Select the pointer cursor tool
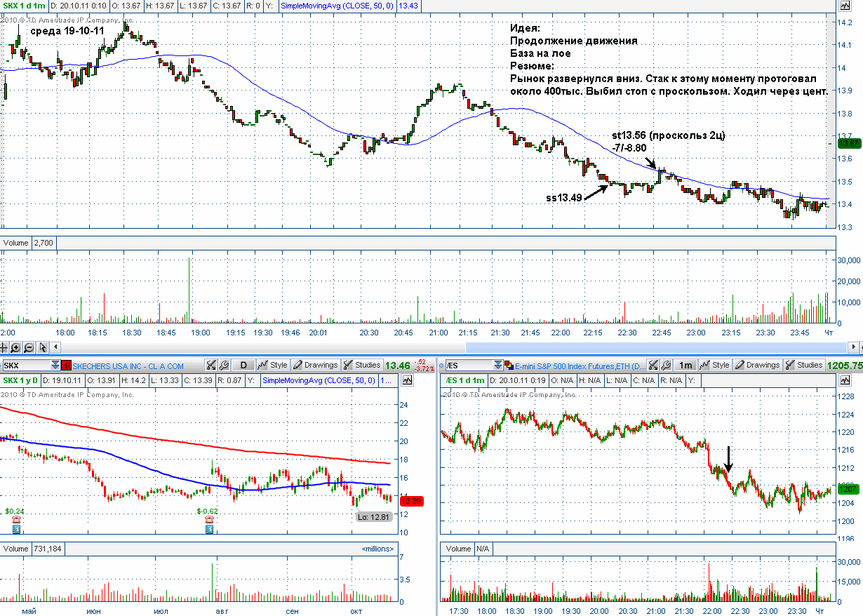This screenshot has height=616, width=863. [x=43, y=347]
